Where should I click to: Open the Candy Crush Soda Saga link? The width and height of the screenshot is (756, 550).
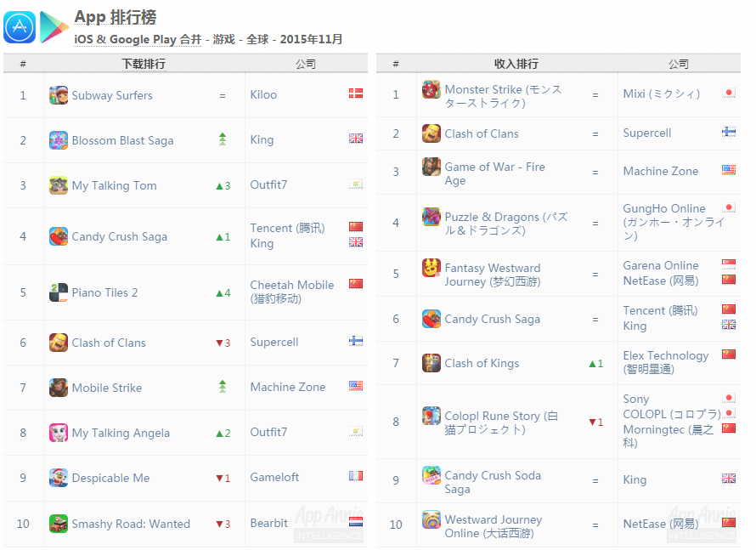(493, 482)
